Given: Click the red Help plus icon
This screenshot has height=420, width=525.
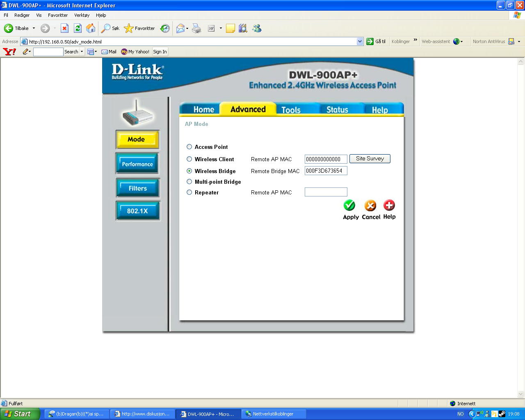Looking at the screenshot, I should click(389, 205).
